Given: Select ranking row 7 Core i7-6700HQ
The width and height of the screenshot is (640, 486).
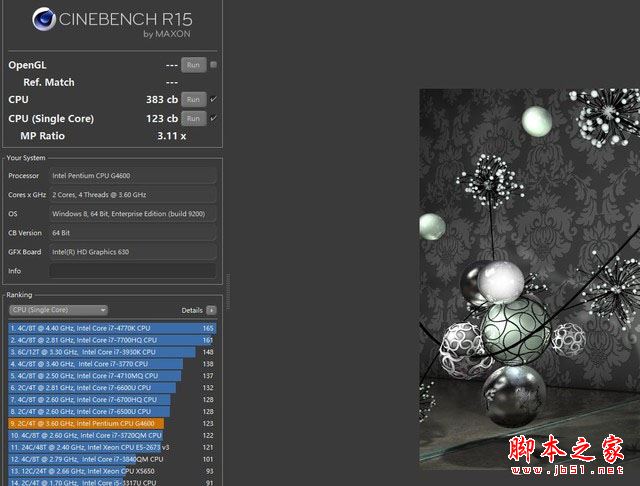Looking at the screenshot, I should click(112, 399).
